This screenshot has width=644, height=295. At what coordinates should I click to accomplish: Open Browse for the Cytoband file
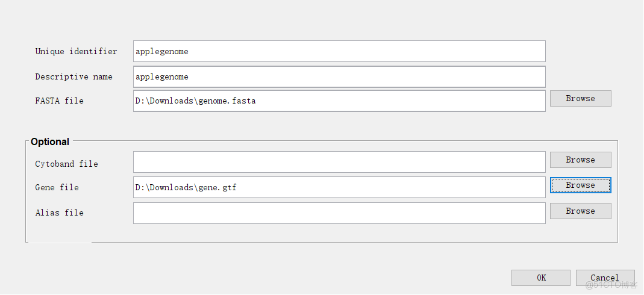tap(580, 160)
